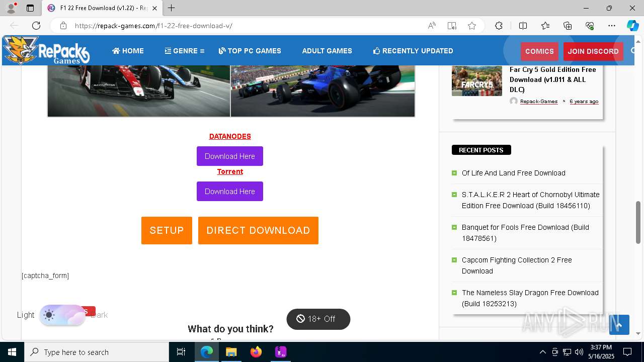Click the RECENT POSTS heading
The height and width of the screenshot is (362, 644).
click(x=481, y=150)
